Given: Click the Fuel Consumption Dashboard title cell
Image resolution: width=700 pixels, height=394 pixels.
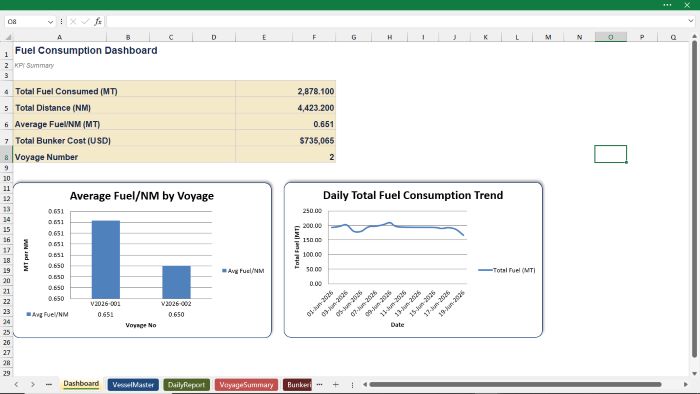Looking at the screenshot, I should point(86,50).
